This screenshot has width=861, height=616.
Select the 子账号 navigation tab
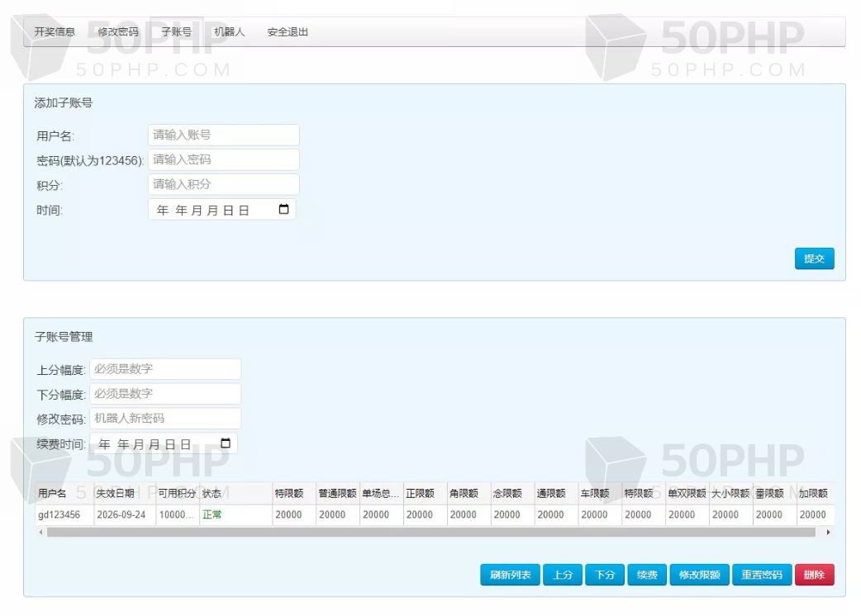[176, 32]
